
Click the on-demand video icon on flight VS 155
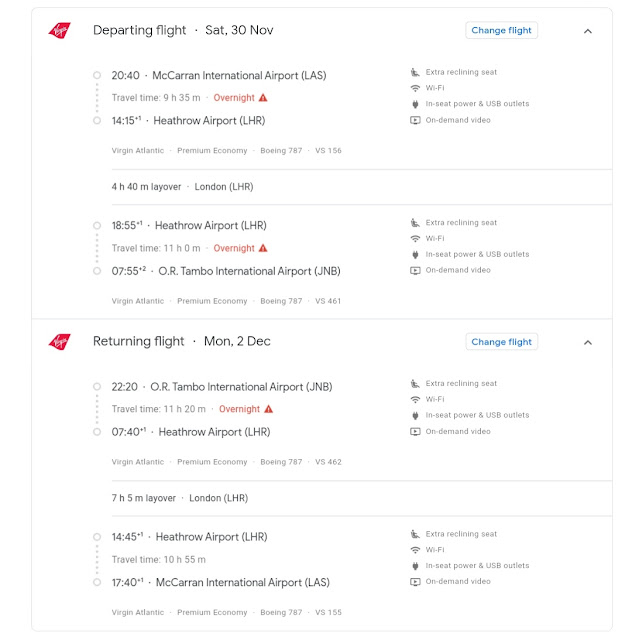(x=415, y=581)
